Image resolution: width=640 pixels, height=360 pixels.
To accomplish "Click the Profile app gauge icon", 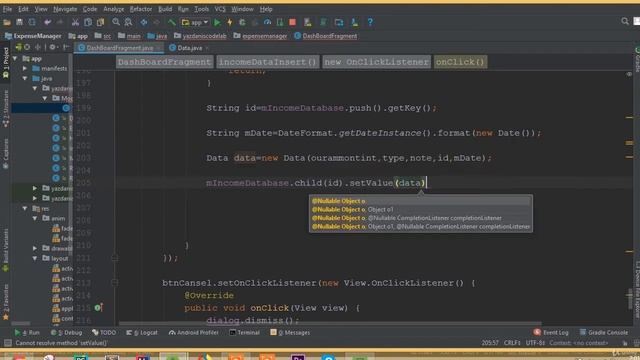I will (267, 22).
